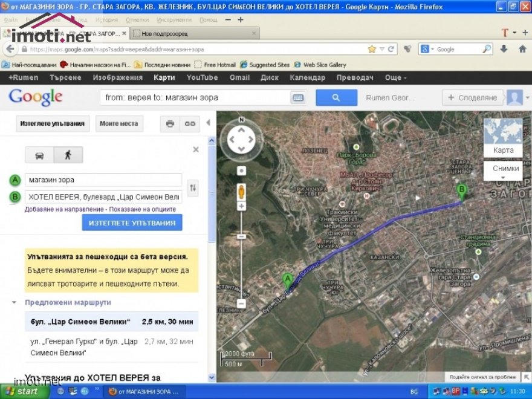Click the link-to-this-map chain icon

pyautogui.click(x=190, y=124)
